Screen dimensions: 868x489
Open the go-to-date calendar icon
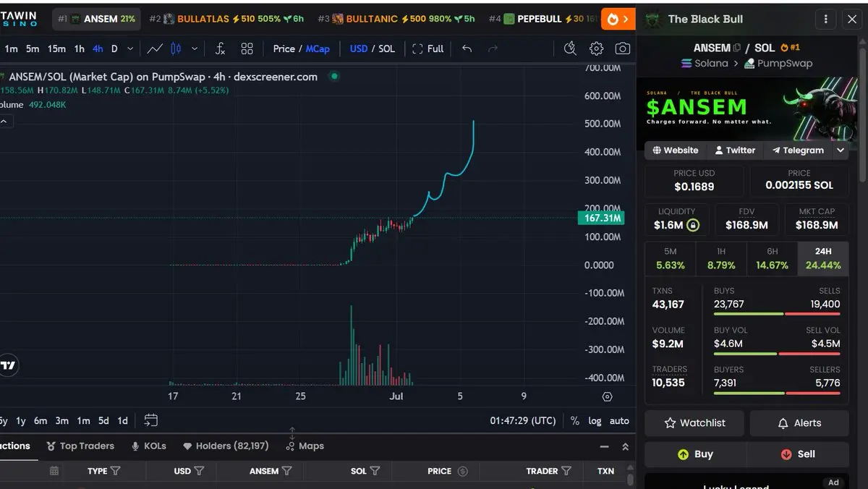[x=151, y=420]
